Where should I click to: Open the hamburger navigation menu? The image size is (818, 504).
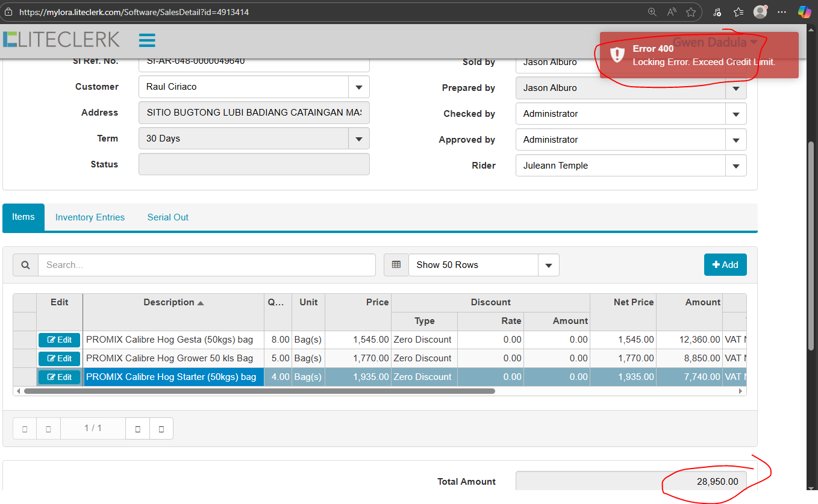coord(147,40)
